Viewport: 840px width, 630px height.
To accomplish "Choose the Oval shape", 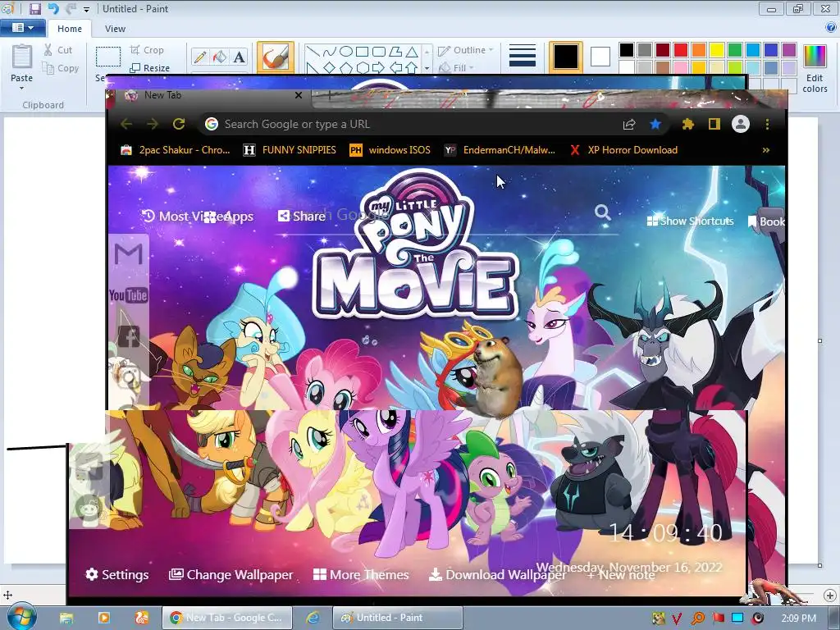I will (x=346, y=52).
